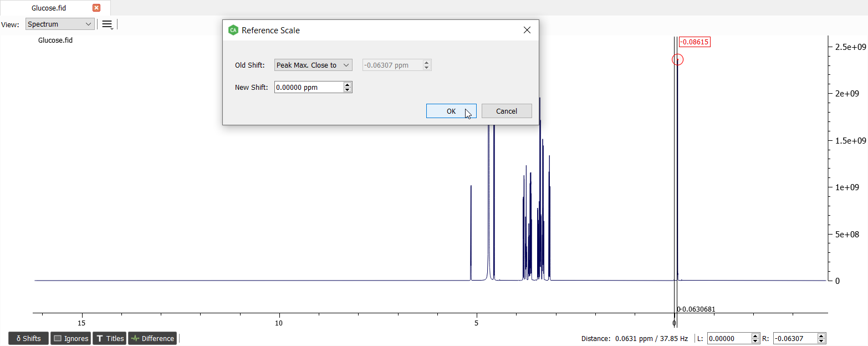Click the R: value input field

(795, 338)
